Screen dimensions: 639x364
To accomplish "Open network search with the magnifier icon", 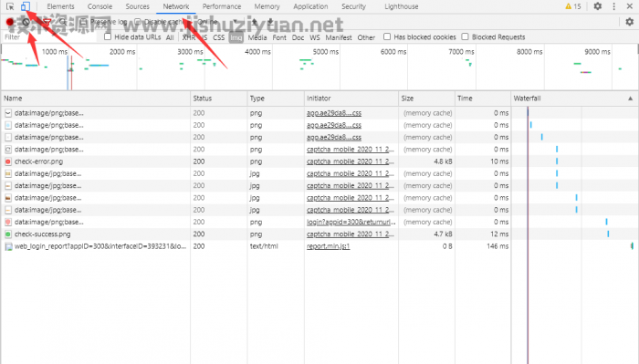I will [x=63, y=22].
